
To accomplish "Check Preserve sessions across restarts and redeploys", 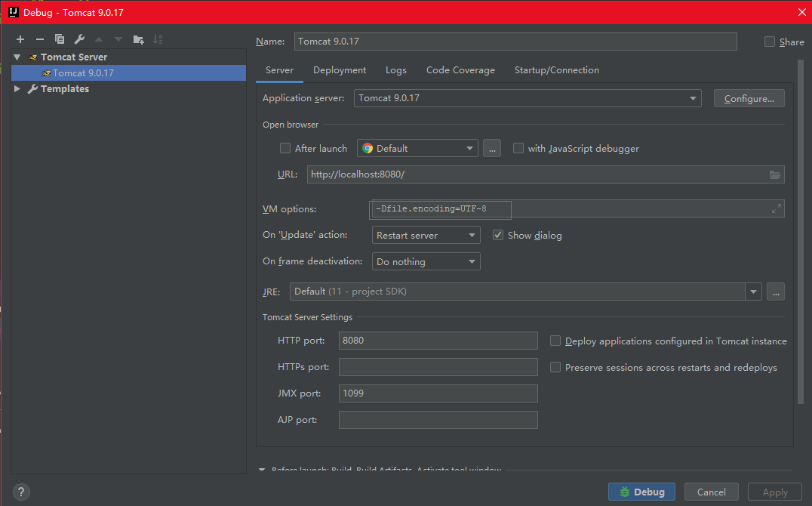I will pos(555,367).
